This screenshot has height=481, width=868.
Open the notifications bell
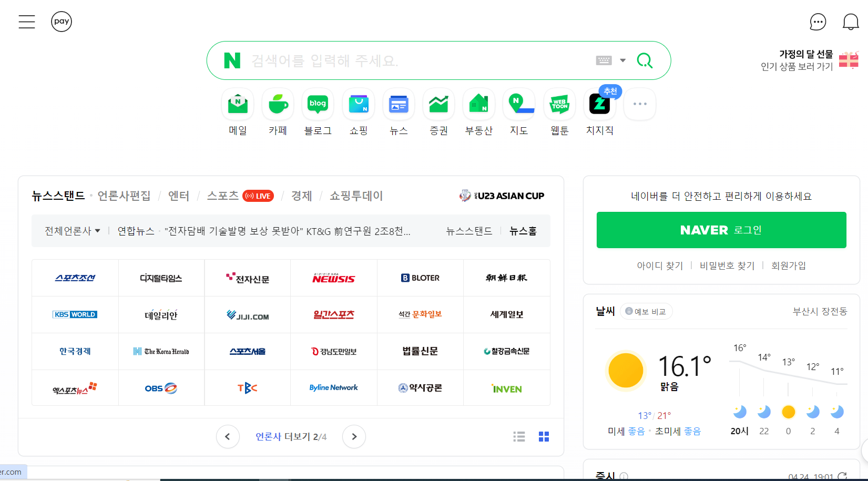[851, 22]
